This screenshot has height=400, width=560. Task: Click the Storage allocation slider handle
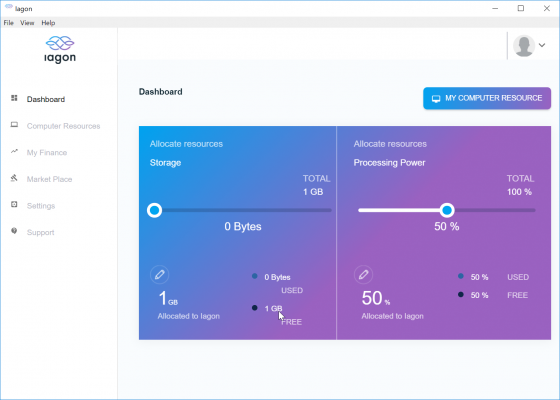[x=155, y=210]
